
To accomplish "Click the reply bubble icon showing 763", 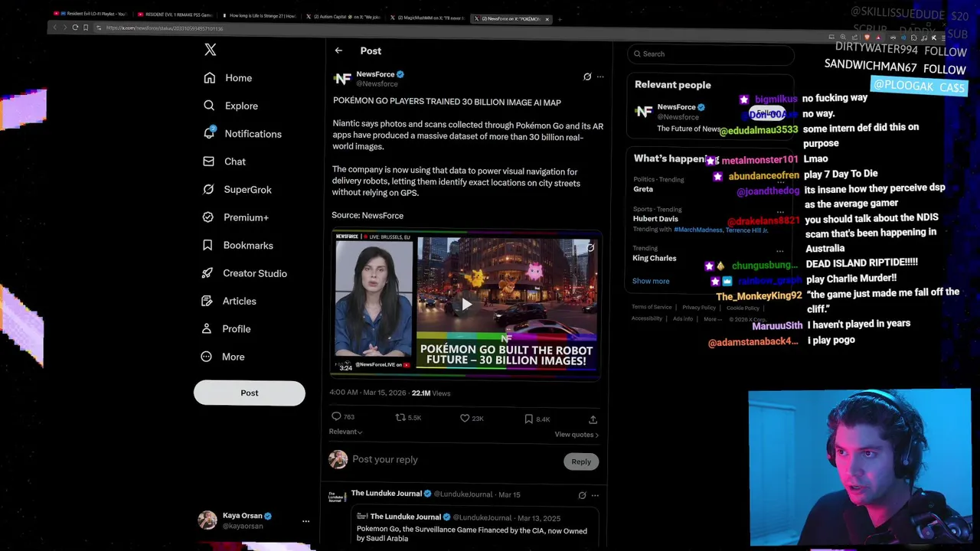I will click(x=336, y=416).
